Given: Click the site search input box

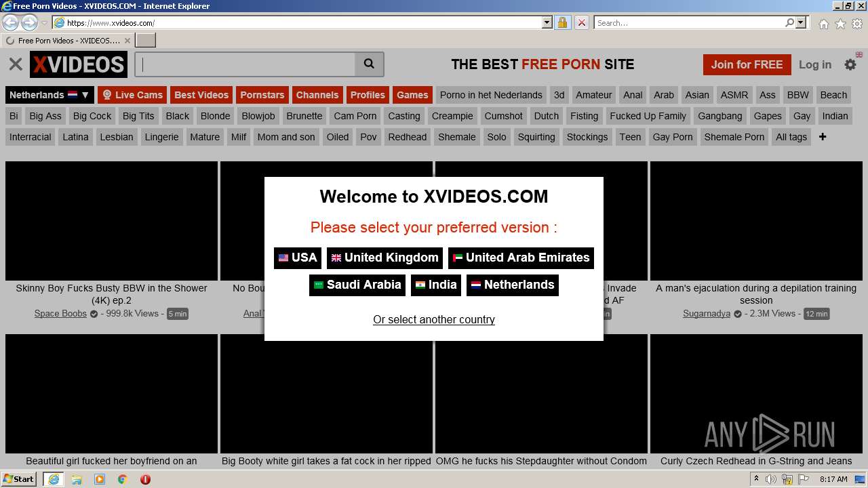Looking at the screenshot, I should tap(245, 64).
